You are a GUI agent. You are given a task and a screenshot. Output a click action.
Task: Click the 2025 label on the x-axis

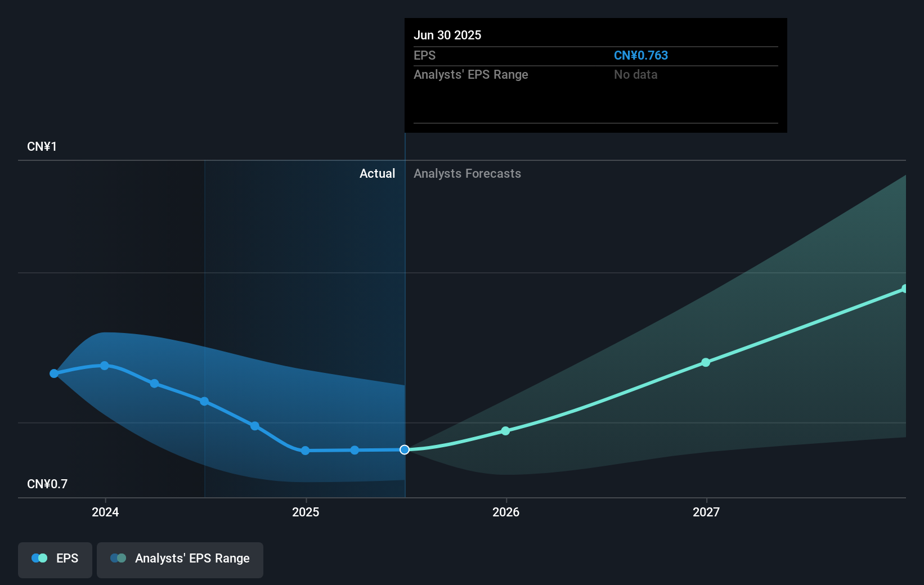[x=305, y=512]
